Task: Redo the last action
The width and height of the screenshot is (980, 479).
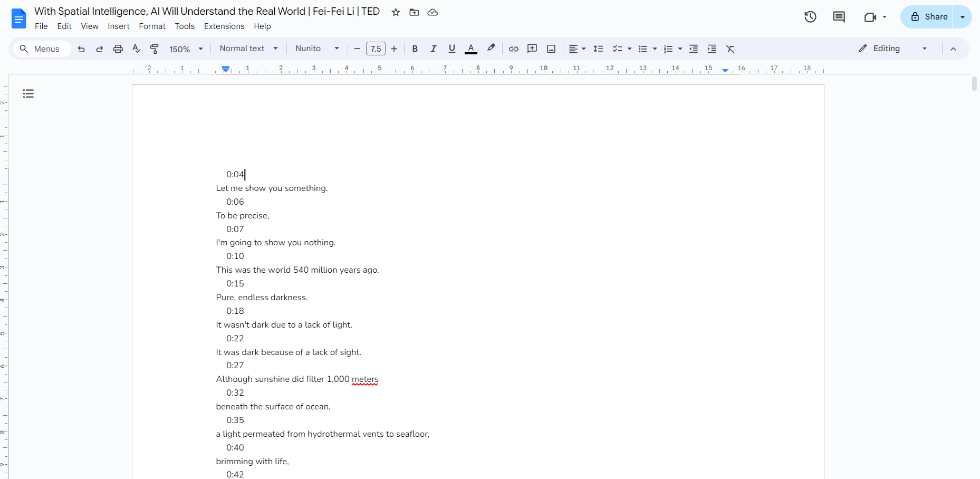Action: [x=99, y=49]
